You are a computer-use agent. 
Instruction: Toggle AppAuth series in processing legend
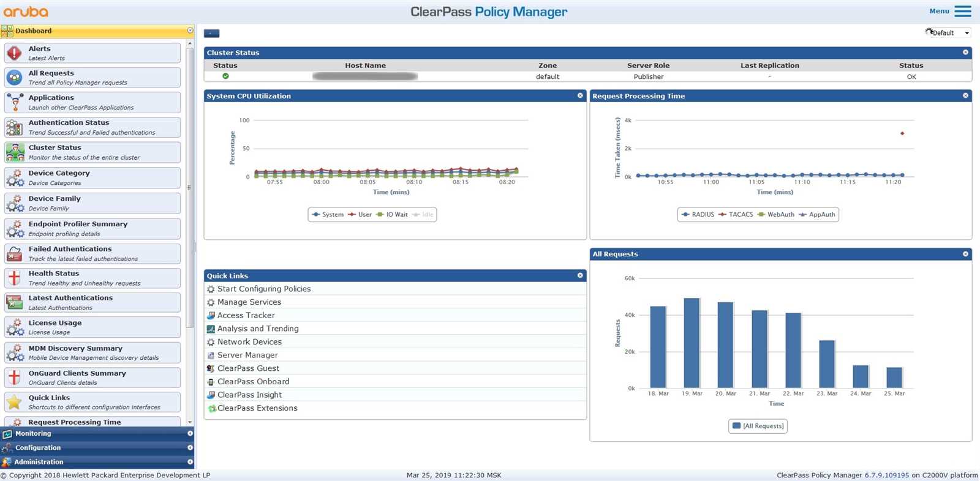816,214
